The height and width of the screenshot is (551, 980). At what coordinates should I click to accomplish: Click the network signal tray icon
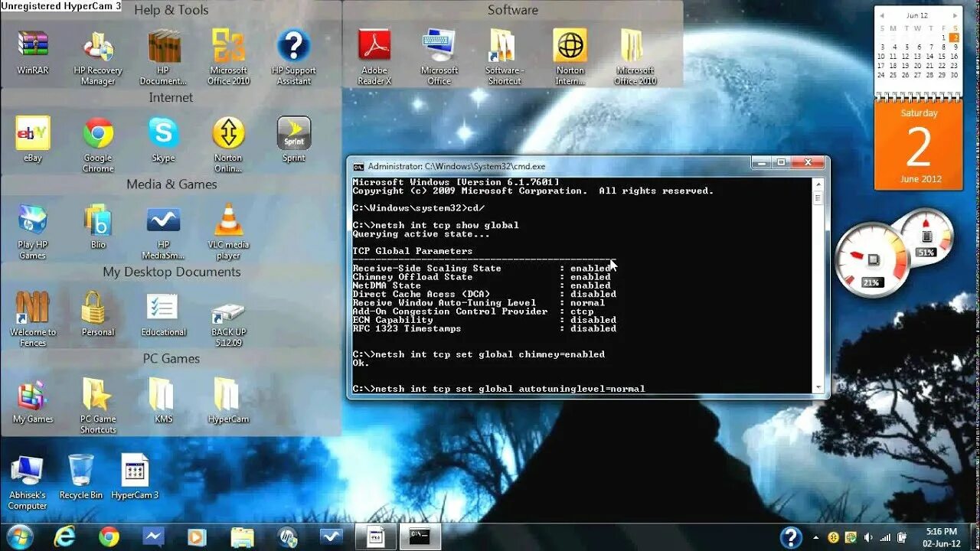884,537
